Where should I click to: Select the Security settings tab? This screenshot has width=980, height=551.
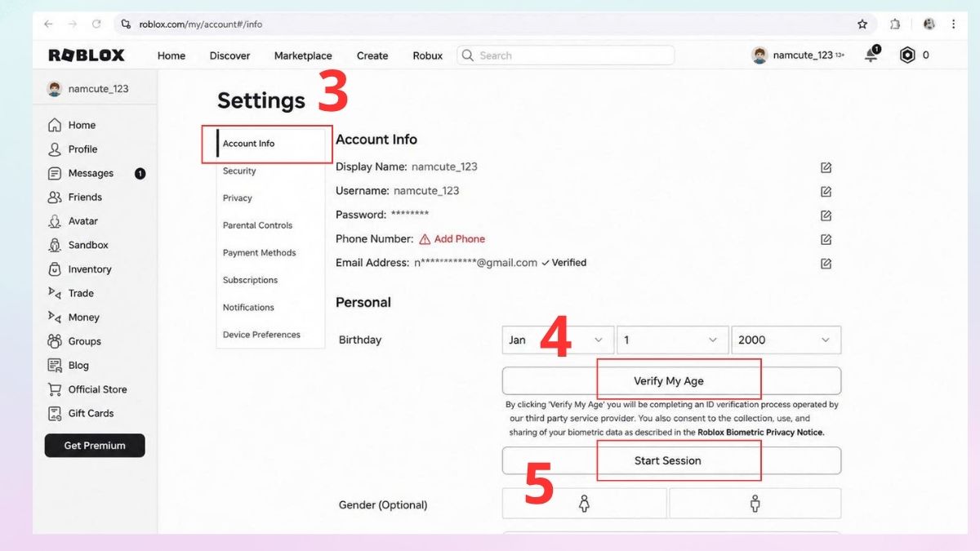(239, 171)
